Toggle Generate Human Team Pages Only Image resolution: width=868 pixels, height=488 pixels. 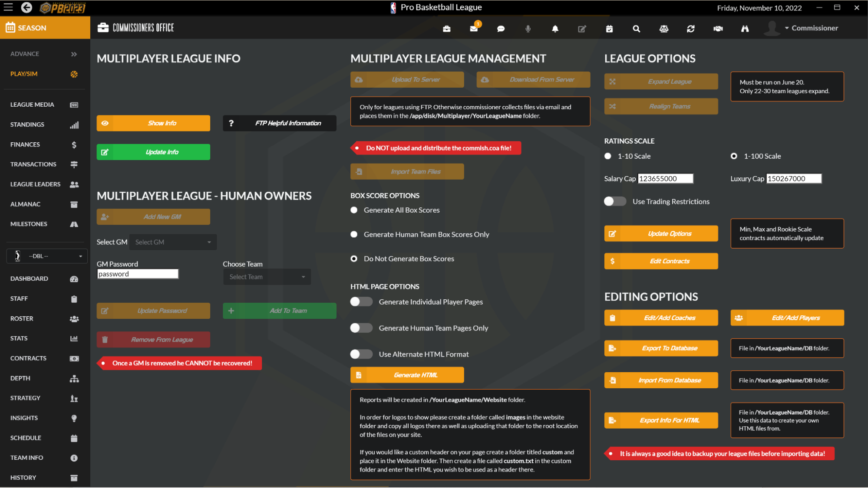[x=361, y=328]
